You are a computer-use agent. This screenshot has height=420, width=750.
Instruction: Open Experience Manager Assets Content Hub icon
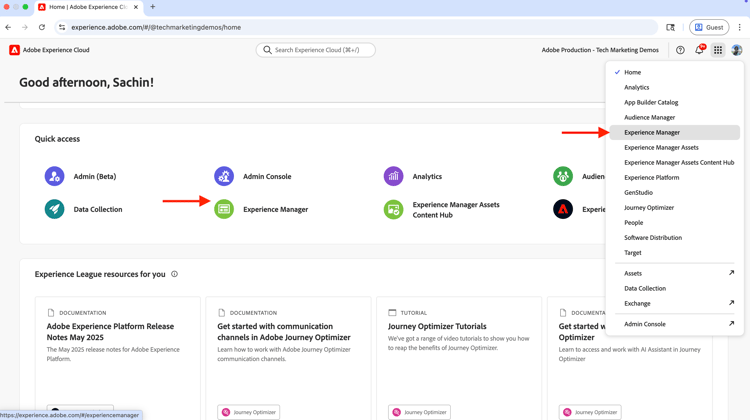(393, 209)
